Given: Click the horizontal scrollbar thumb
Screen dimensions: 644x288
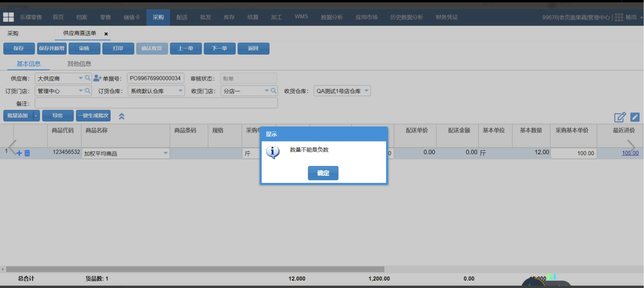Looking at the screenshot, I should point(195,269).
